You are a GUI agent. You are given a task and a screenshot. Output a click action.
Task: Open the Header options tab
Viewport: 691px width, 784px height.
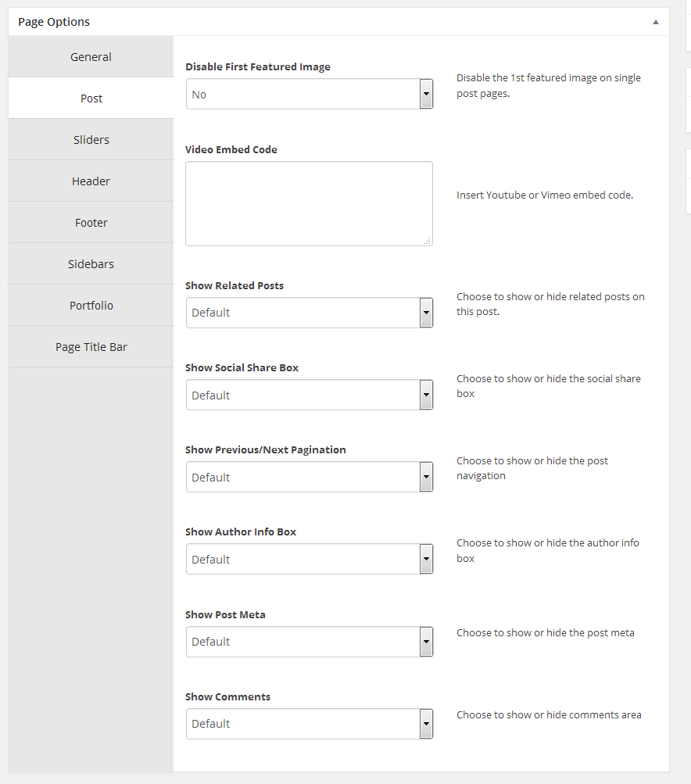[91, 181]
